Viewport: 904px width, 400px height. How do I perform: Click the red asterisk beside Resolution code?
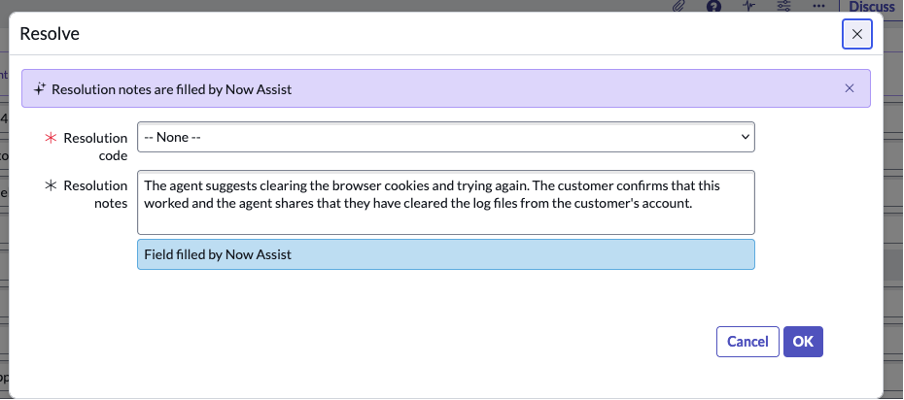[x=48, y=138]
